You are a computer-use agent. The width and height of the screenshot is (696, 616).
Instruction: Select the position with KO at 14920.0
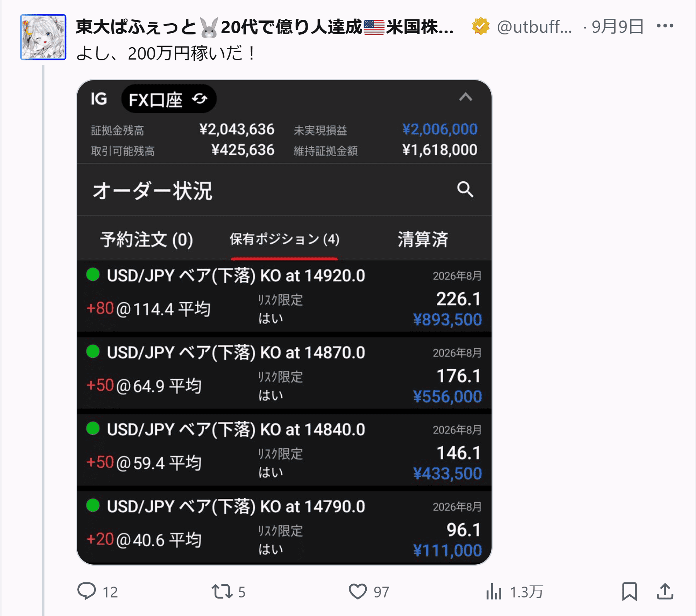pos(284,297)
